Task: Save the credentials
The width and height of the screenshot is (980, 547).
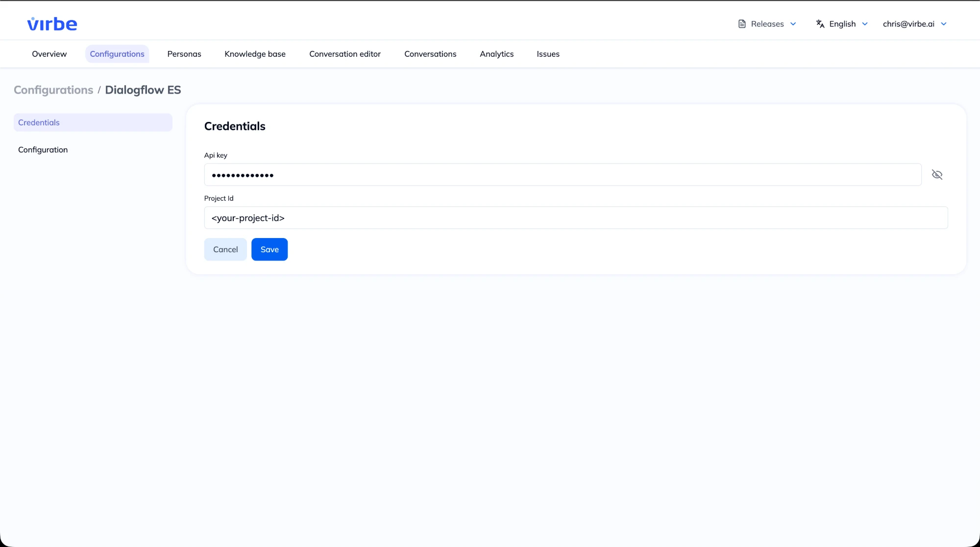Action: 269,249
